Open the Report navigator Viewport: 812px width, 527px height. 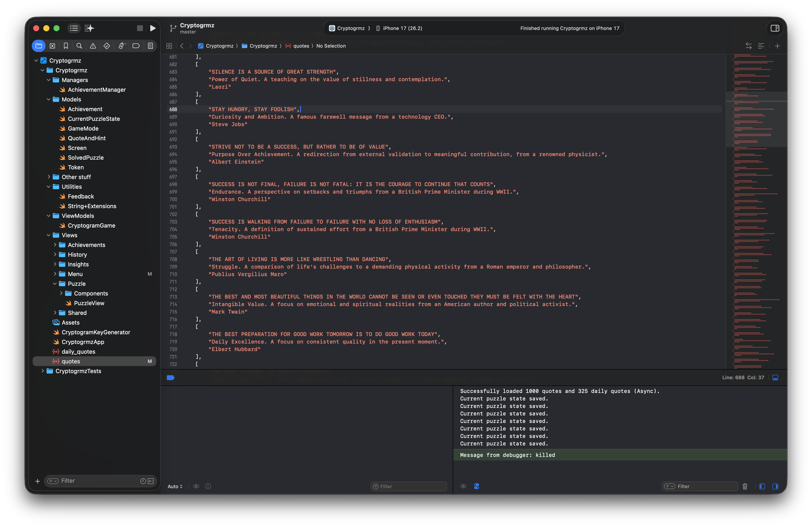click(x=150, y=46)
